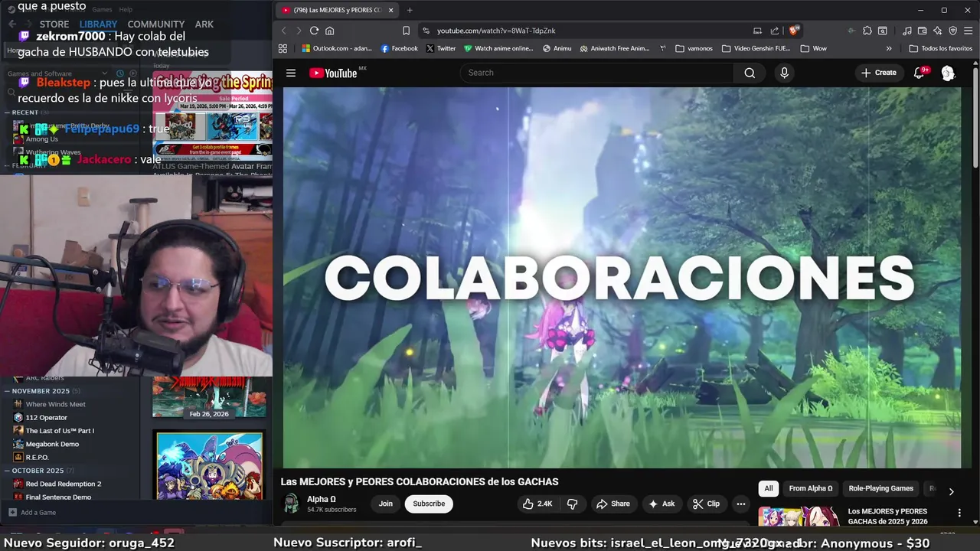Open YouTube notifications bell
Image resolution: width=980 pixels, height=551 pixels.
point(920,73)
